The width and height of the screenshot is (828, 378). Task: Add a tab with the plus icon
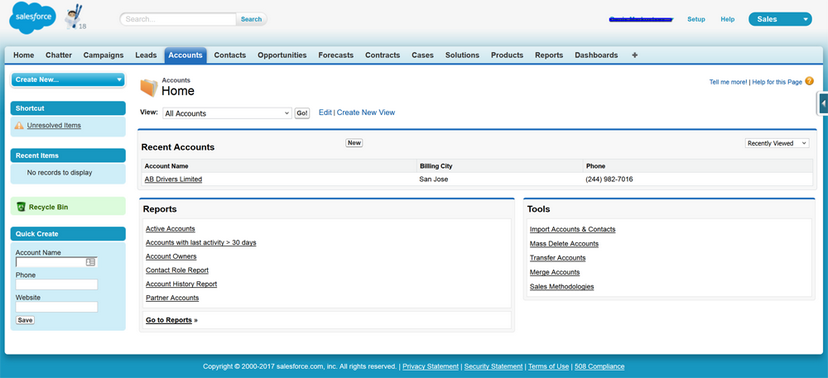pos(634,55)
